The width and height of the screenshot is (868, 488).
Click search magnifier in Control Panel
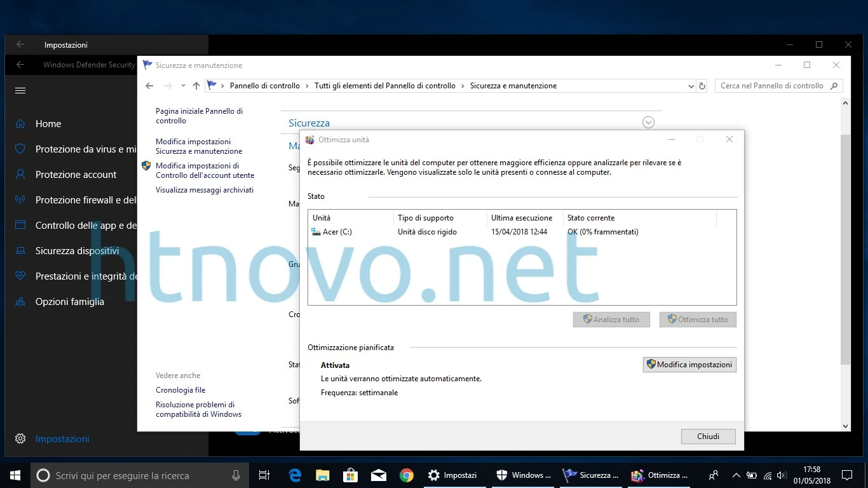(835, 86)
